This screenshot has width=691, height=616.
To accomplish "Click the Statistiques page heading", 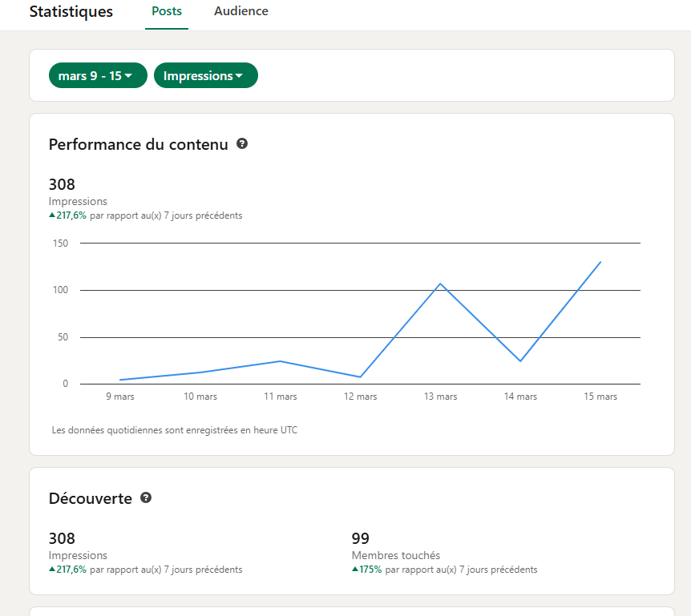I will [x=71, y=11].
